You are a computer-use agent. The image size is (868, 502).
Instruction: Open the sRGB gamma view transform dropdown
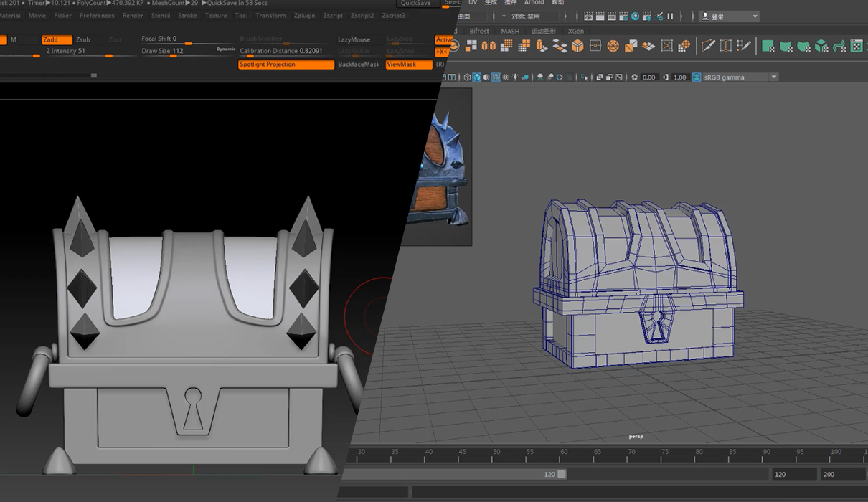[740, 77]
